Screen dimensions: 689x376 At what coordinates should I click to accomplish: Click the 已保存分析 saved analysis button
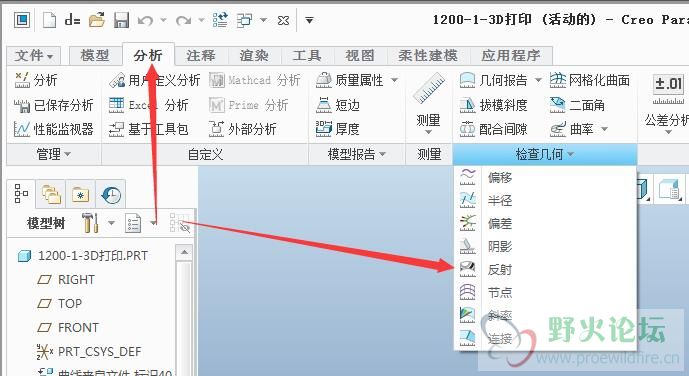pos(54,105)
